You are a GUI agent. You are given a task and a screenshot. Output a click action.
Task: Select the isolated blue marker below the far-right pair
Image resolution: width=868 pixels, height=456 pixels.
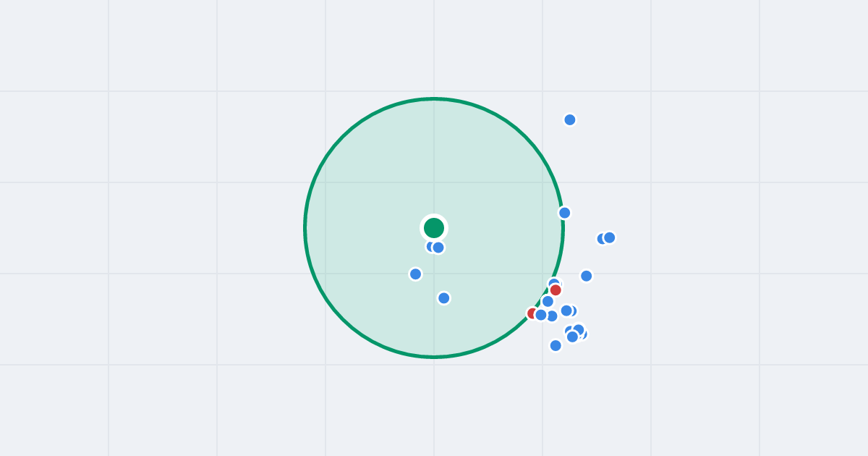[587, 276]
